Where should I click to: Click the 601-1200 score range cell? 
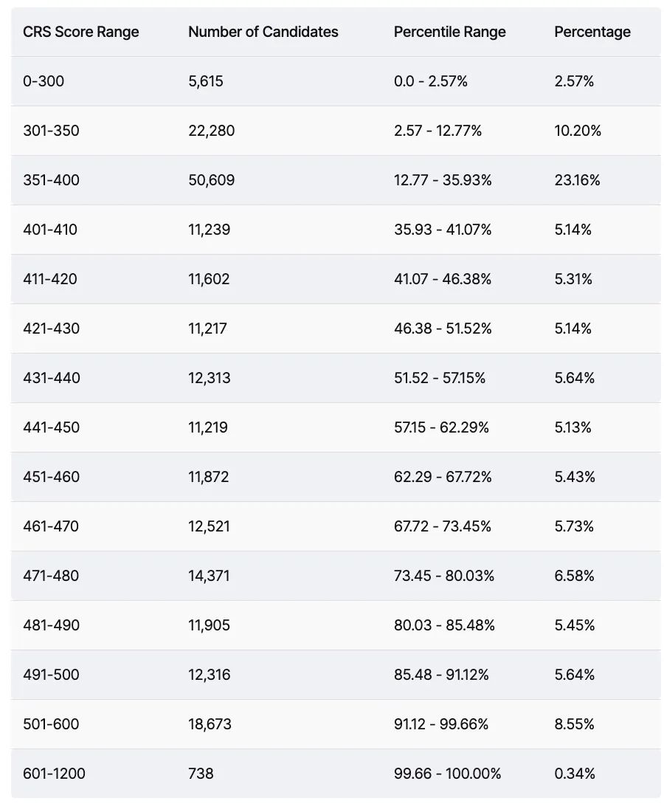pyautogui.click(x=54, y=774)
